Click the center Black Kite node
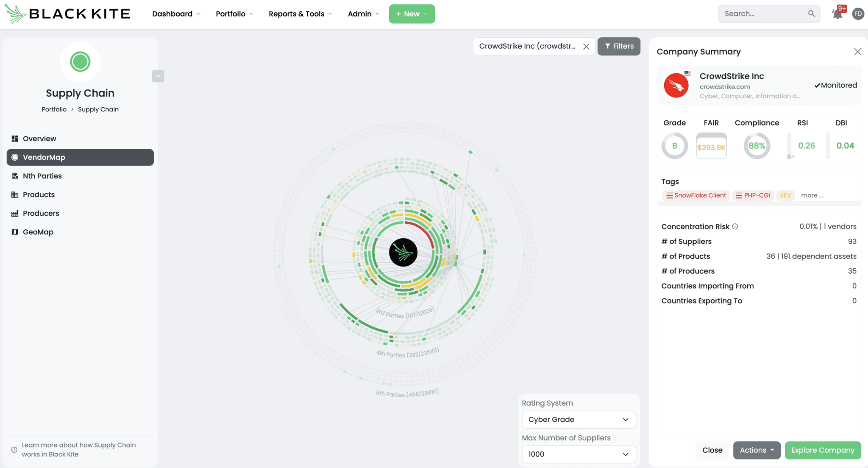The width and height of the screenshot is (868, 468). (x=403, y=252)
